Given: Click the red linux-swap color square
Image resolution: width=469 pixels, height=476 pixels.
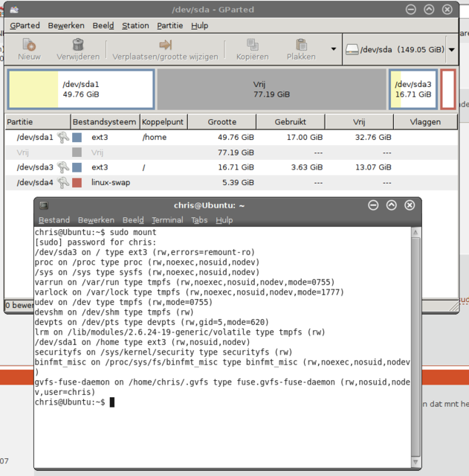Looking at the screenshot, I should click(77, 182).
